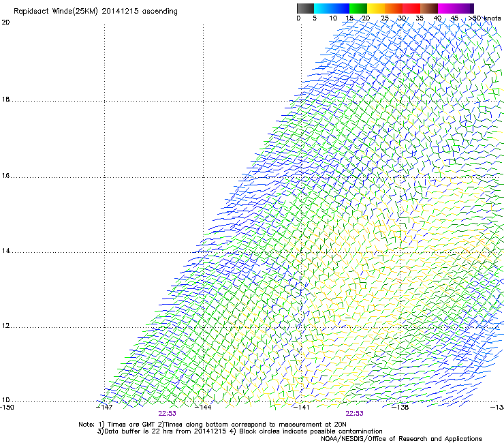
Task: Click the longitude label '-138' on the bottom axis
Action: click(400, 408)
